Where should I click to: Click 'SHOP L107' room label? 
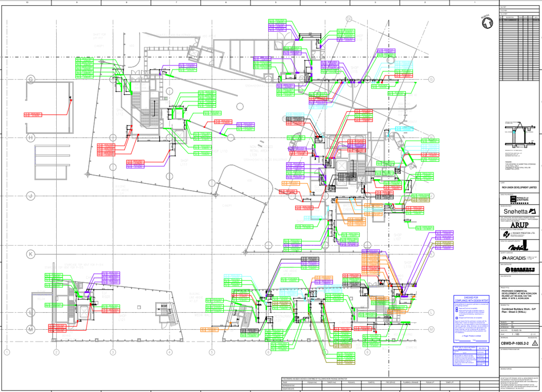click(397, 237)
